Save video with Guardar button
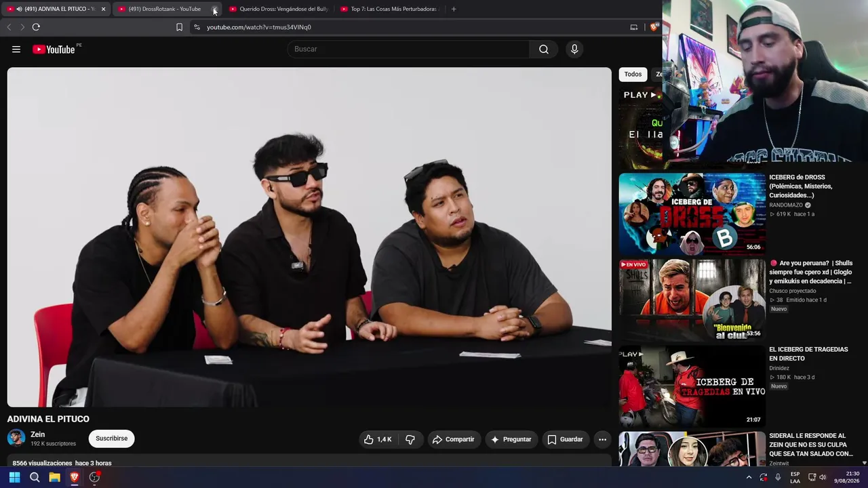Image resolution: width=868 pixels, height=488 pixels. tap(565, 439)
